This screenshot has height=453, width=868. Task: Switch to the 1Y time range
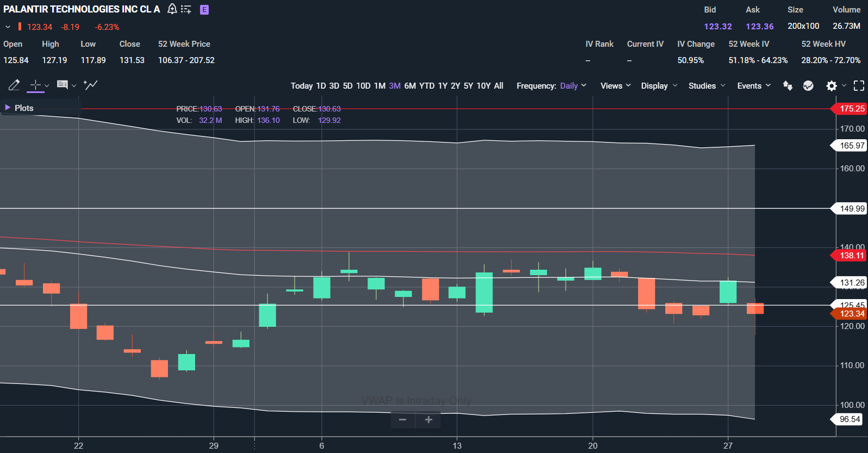[443, 86]
